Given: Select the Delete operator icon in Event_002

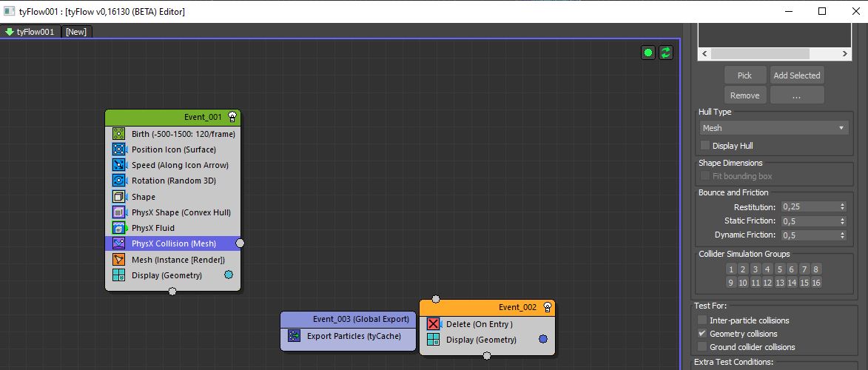Looking at the screenshot, I should [x=433, y=324].
